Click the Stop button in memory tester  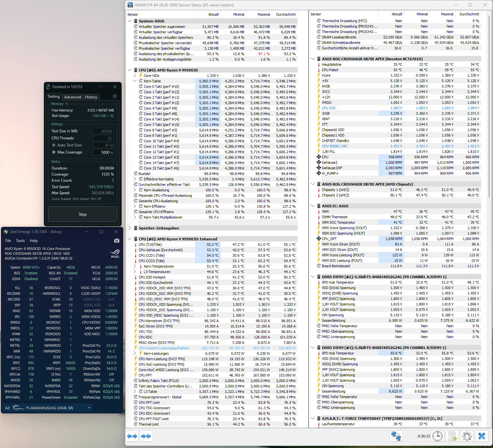tap(83, 214)
